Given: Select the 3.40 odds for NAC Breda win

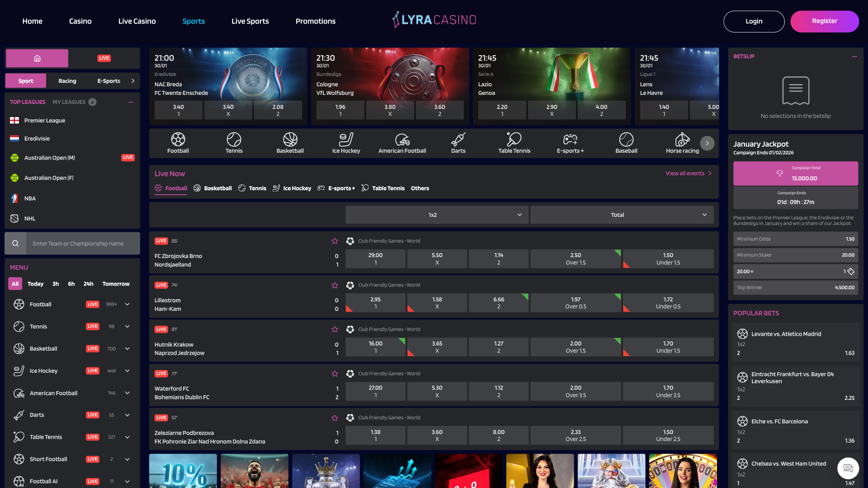Looking at the screenshot, I should coord(178,110).
